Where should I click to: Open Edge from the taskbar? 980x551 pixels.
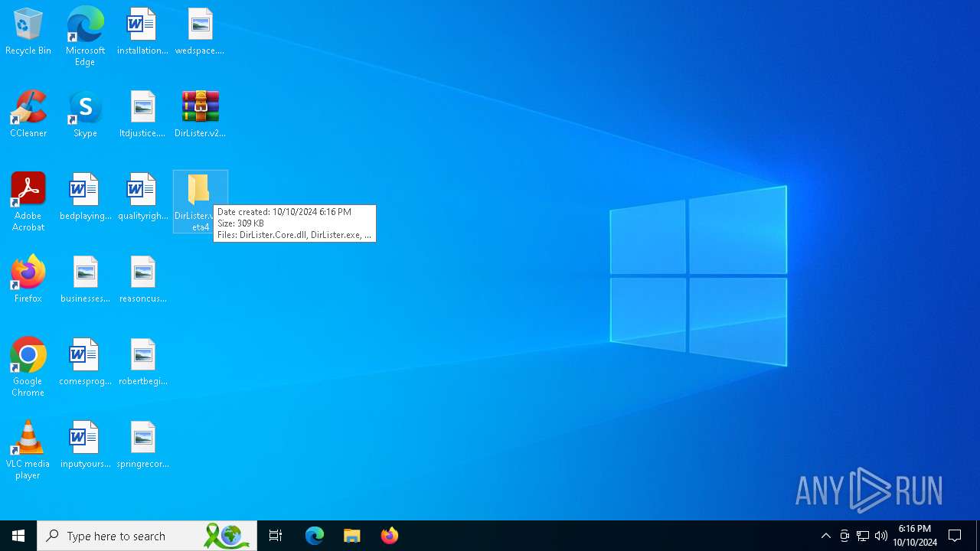[315, 536]
